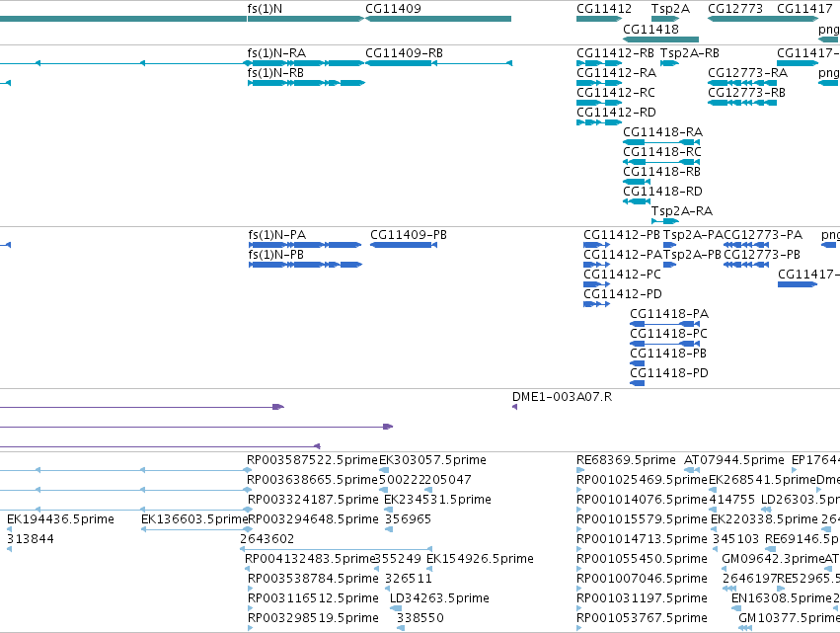Click the CG12773 gene label
The image size is (840, 633).
(x=735, y=9)
